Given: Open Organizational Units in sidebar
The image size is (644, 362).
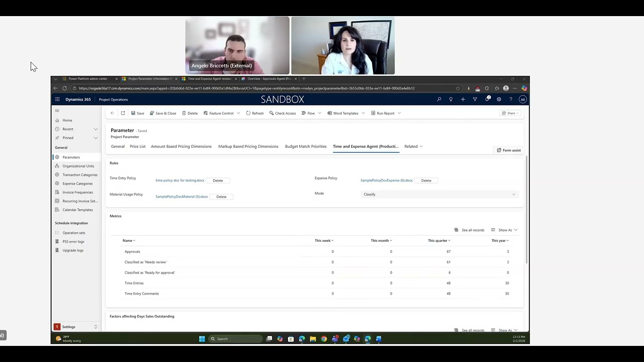Looking at the screenshot, I should click(78, 166).
